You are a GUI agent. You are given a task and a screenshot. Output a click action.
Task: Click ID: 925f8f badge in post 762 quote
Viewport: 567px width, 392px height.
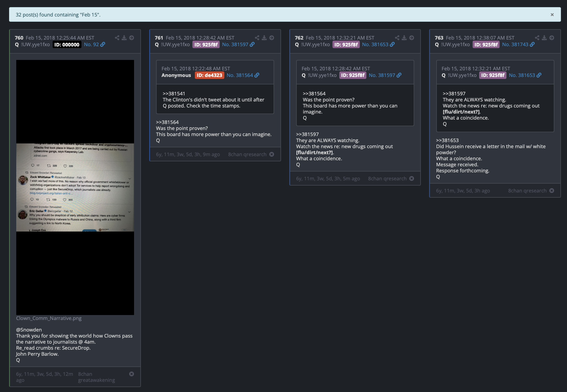(x=353, y=75)
